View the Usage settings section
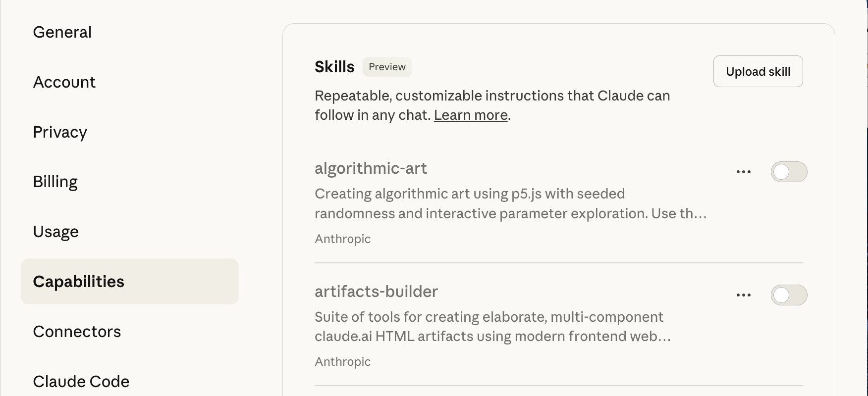868x396 pixels. click(x=55, y=231)
